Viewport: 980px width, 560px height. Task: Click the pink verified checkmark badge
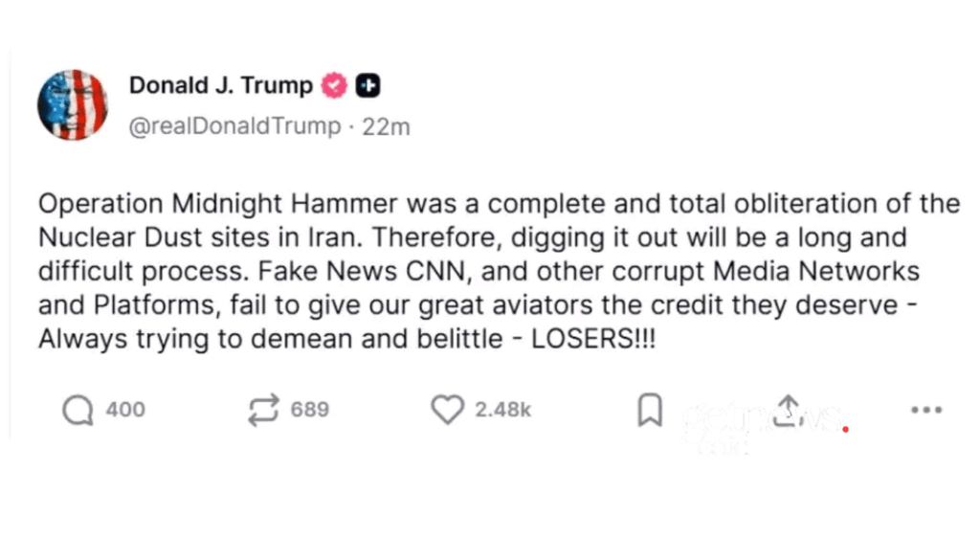334,86
